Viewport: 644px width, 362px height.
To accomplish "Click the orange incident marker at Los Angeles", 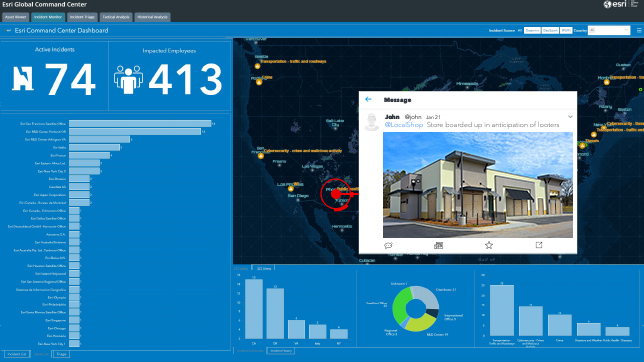I will point(291,189).
